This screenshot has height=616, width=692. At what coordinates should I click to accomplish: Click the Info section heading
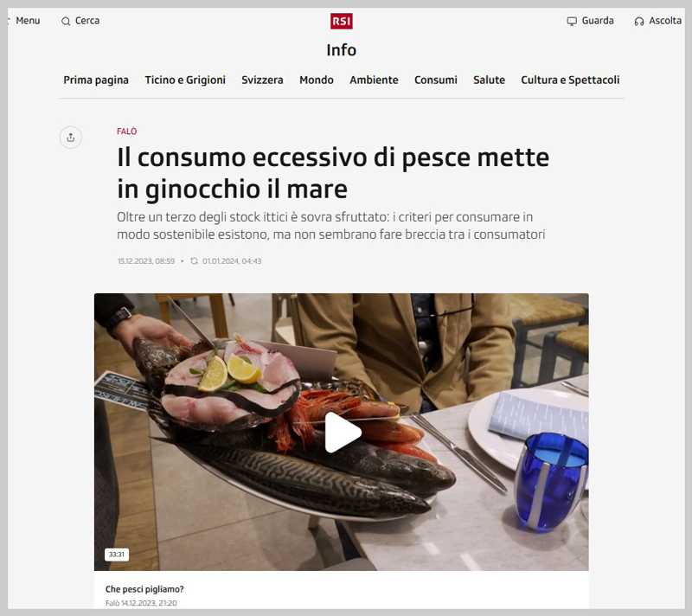341,50
